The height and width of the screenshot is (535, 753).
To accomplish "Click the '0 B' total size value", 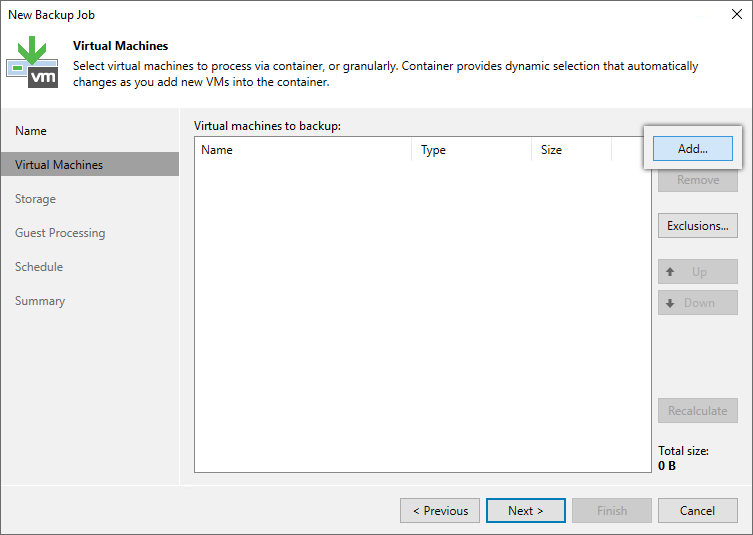I will (x=667, y=466).
